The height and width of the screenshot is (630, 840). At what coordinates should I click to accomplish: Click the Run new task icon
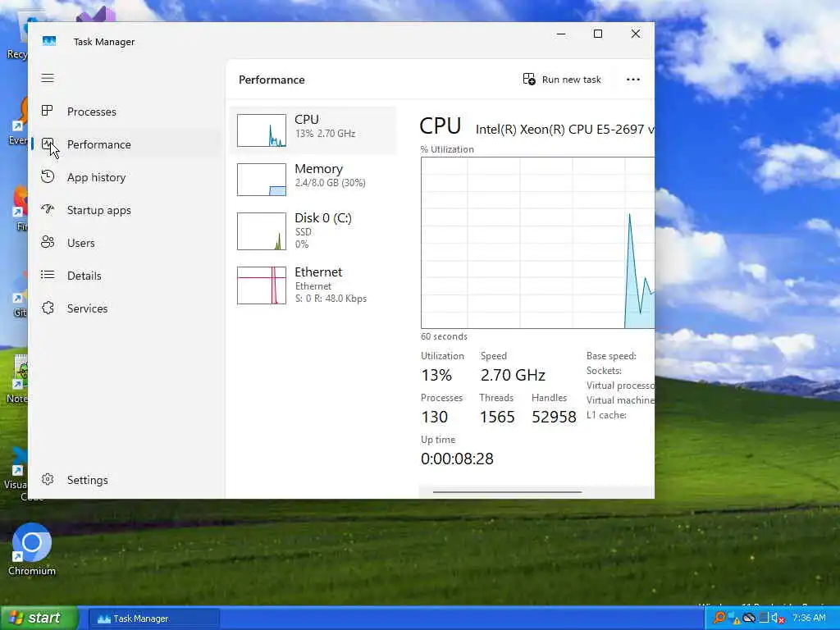tap(529, 80)
